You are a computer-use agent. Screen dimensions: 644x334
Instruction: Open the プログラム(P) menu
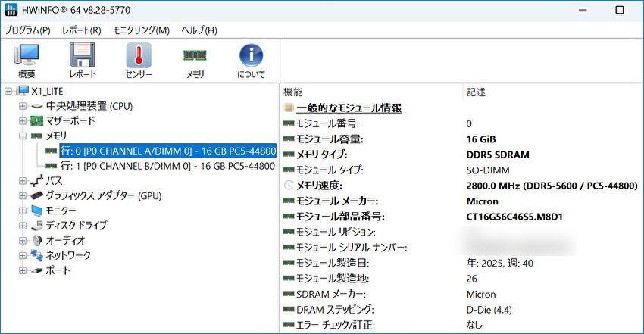tap(28, 30)
